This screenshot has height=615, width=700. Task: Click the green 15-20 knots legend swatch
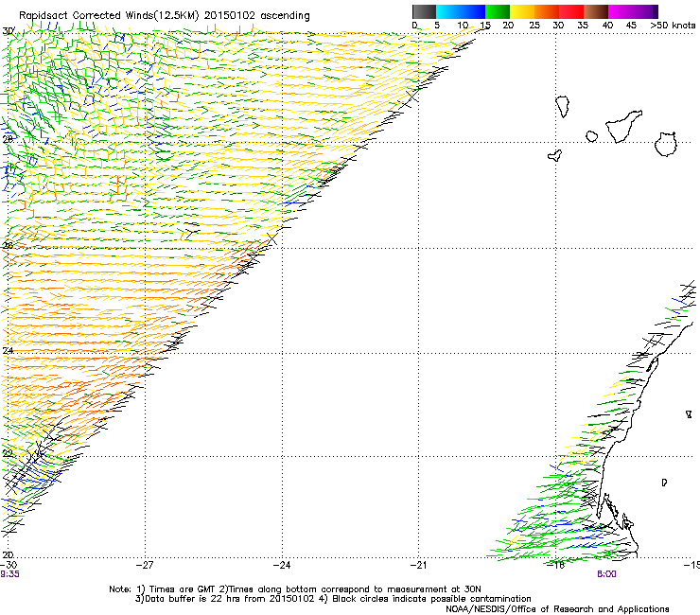(498, 11)
